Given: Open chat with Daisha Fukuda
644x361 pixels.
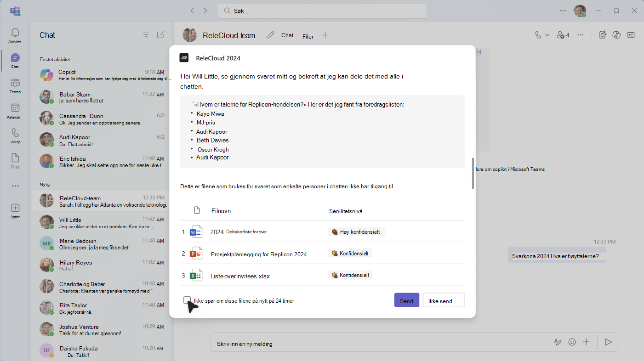Looking at the screenshot, I should [103, 351].
